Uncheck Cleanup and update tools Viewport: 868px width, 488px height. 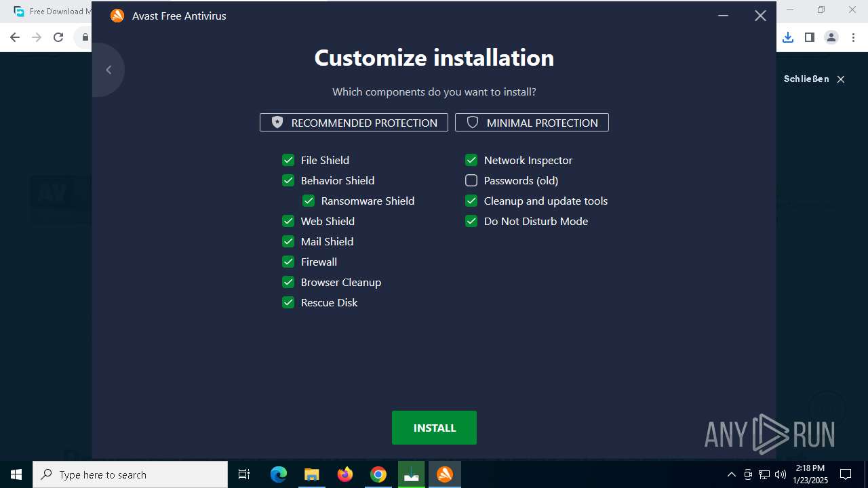[471, 201]
